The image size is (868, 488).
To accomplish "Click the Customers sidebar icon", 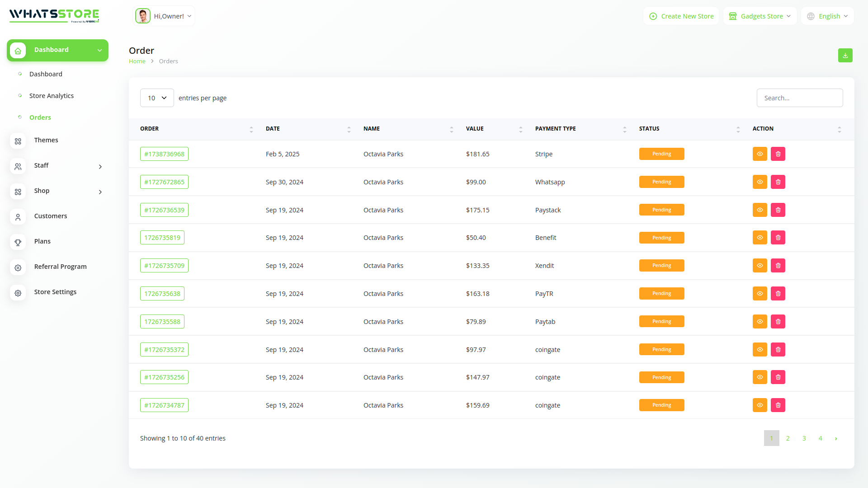I will pos(18,217).
